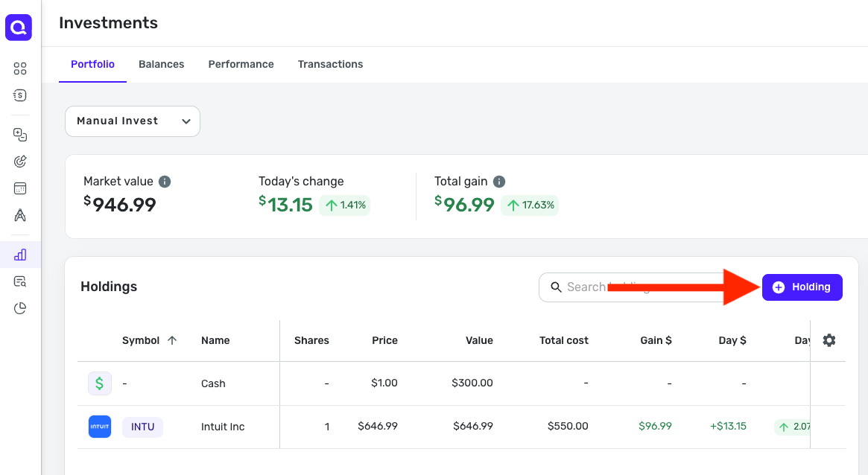This screenshot has width=868, height=475.
Task: Click the add Holding button
Action: coord(802,287)
